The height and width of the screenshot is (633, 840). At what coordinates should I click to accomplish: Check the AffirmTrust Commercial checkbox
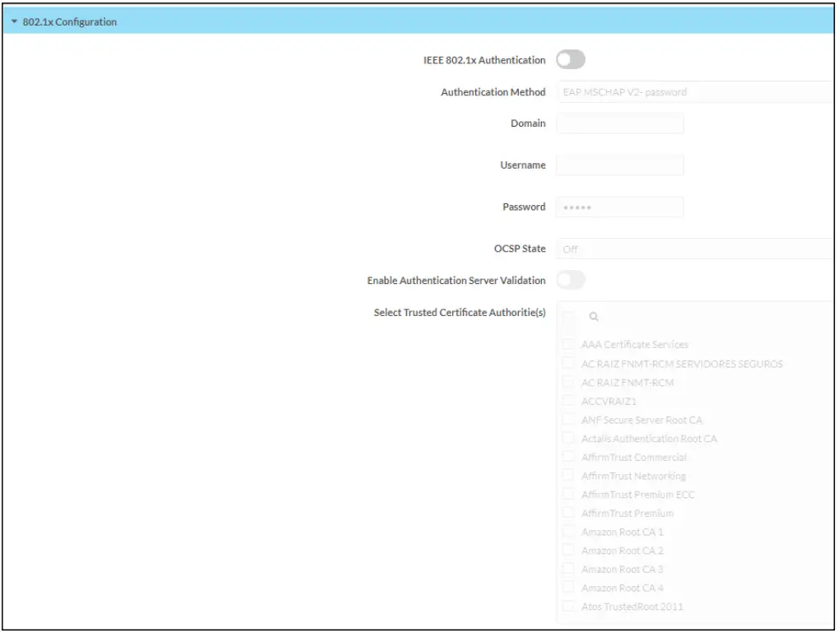568,457
